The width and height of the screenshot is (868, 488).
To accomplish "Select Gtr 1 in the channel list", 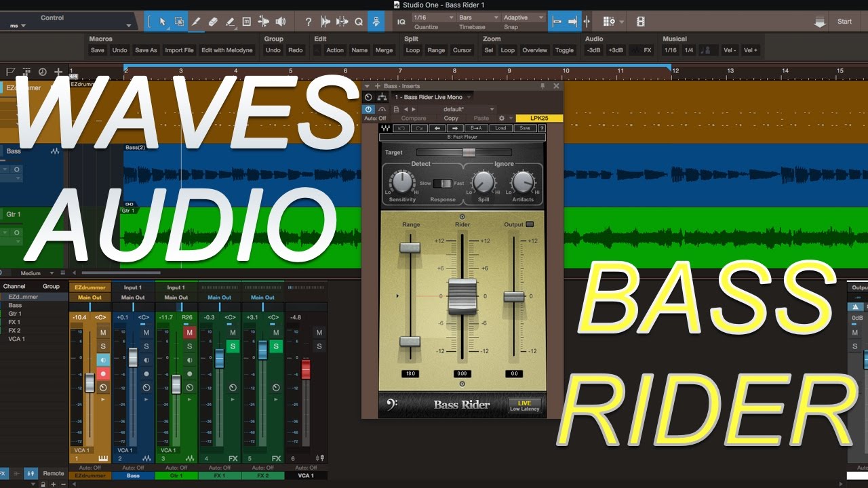I will click(15, 314).
